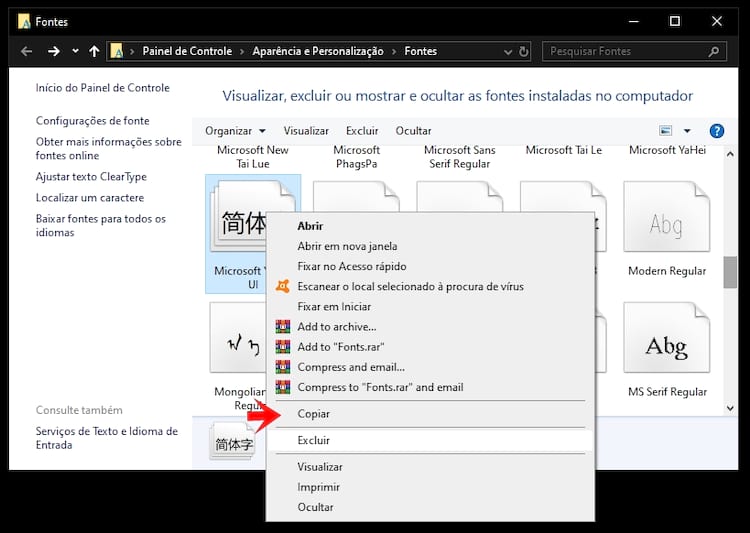Select the Mongolian font thumbnail

238,337
